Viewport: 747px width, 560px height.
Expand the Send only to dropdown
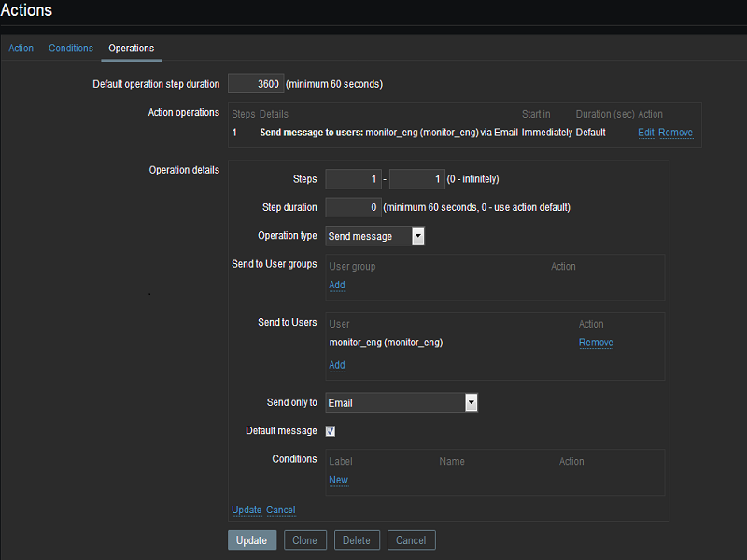click(402, 403)
